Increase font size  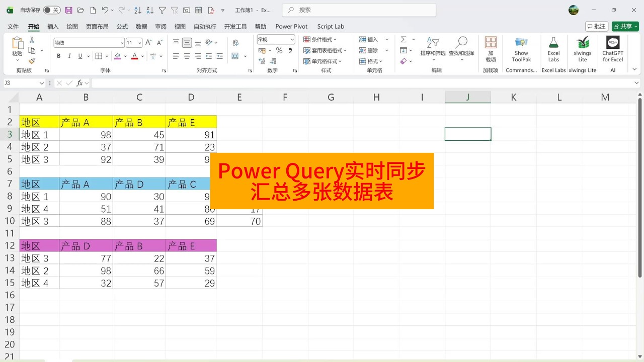[149, 43]
